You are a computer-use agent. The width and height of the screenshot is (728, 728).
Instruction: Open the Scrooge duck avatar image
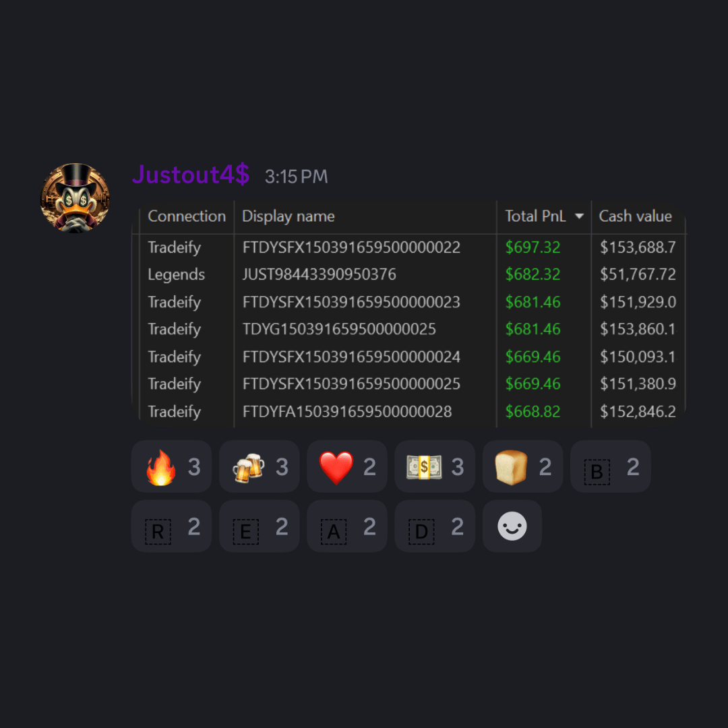(75, 198)
